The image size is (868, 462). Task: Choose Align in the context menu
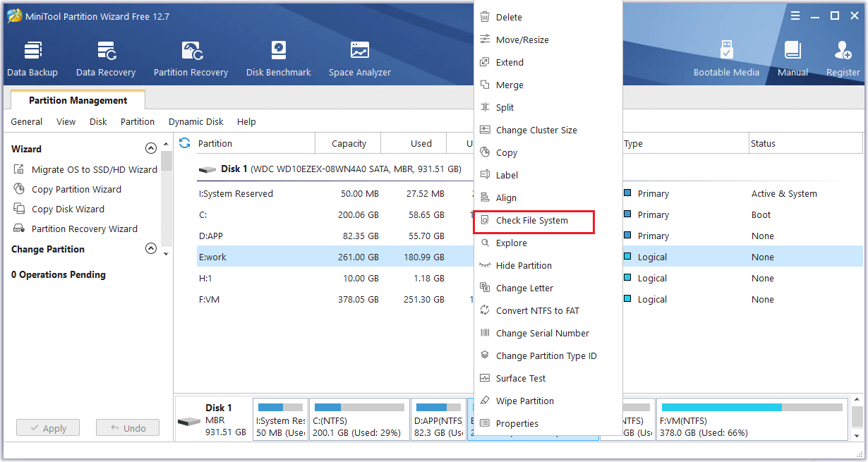point(548,197)
